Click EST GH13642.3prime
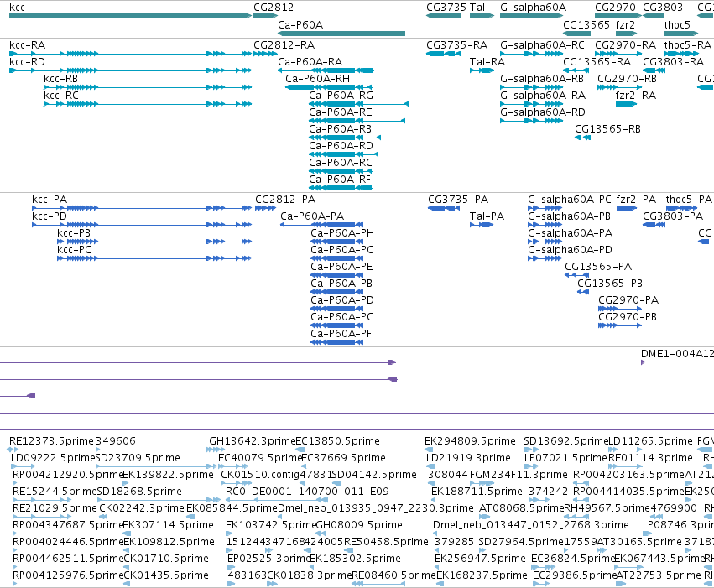The image size is (714, 588). click(253, 441)
